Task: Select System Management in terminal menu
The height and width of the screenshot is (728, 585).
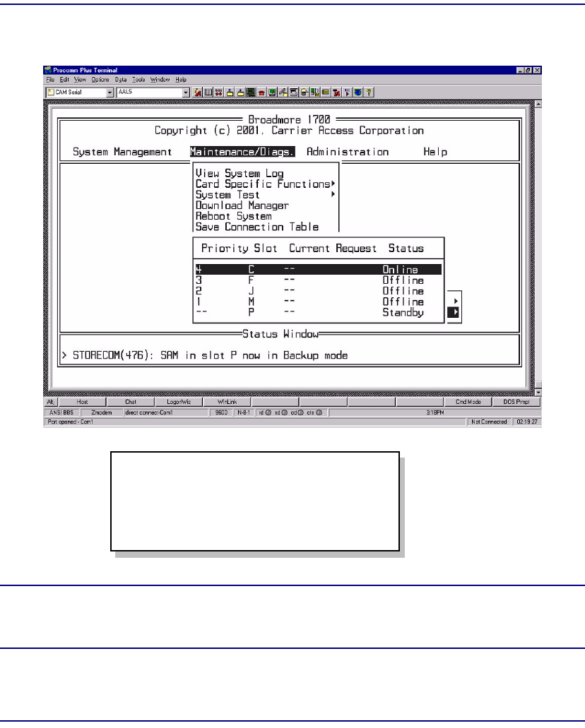Action: 122,152
